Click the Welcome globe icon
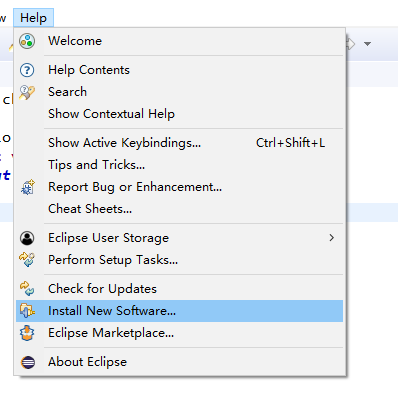Image resolution: width=398 pixels, height=414 pixels. pyautogui.click(x=27, y=41)
